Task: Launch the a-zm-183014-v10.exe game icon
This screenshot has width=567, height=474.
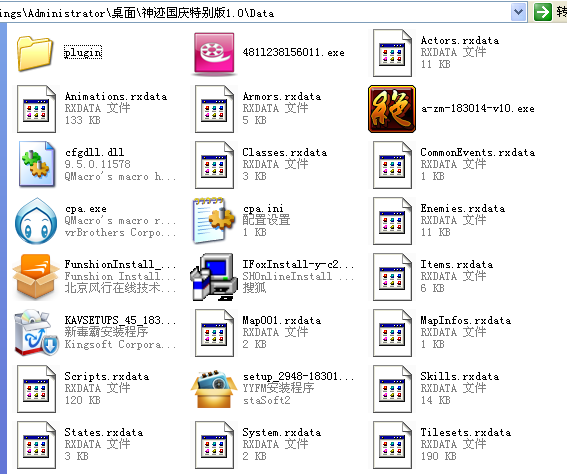Action: click(x=392, y=109)
